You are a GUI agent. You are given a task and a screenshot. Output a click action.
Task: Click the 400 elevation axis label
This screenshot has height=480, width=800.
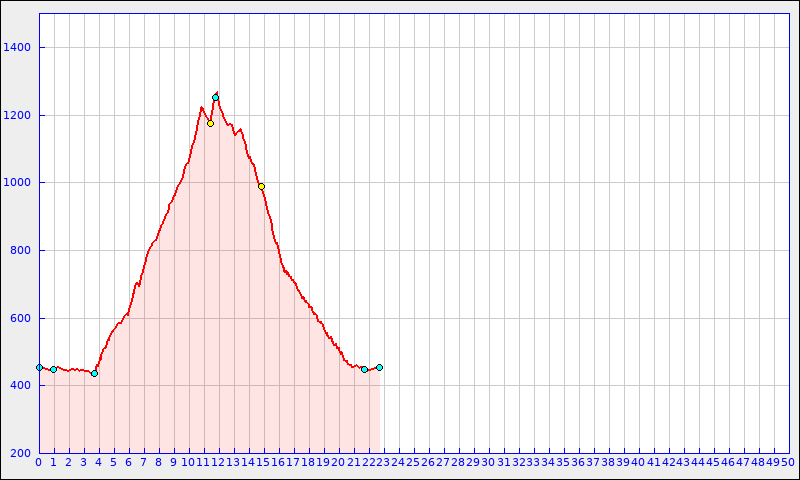click(x=20, y=386)
